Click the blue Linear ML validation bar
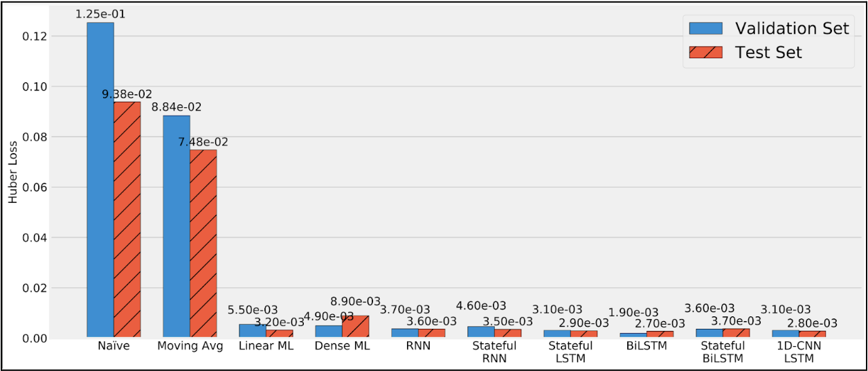This screenshot has height=371, width=868. pyautogui.click(x=253, y=331)
